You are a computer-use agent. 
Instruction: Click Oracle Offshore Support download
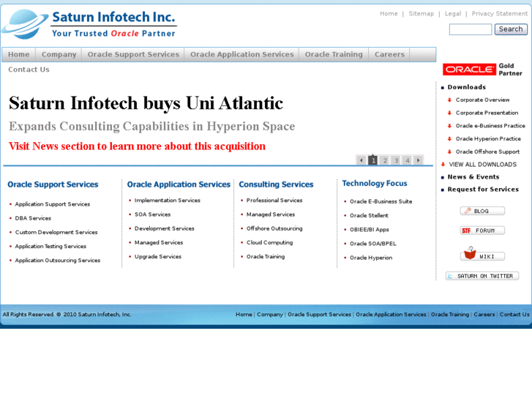click(x=487, y=152)
